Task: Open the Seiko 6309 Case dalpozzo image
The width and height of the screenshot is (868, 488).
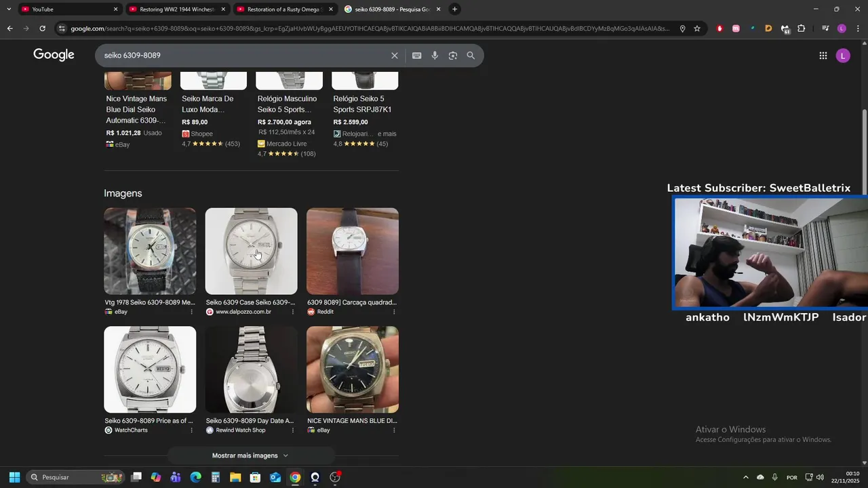Action: pyautogui.click(x=251, y=251)
